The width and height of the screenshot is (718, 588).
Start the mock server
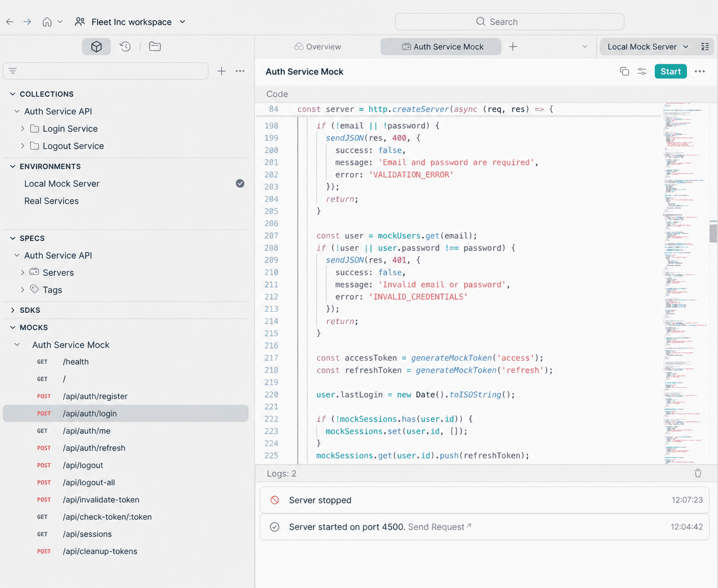(x=670, y=71)
